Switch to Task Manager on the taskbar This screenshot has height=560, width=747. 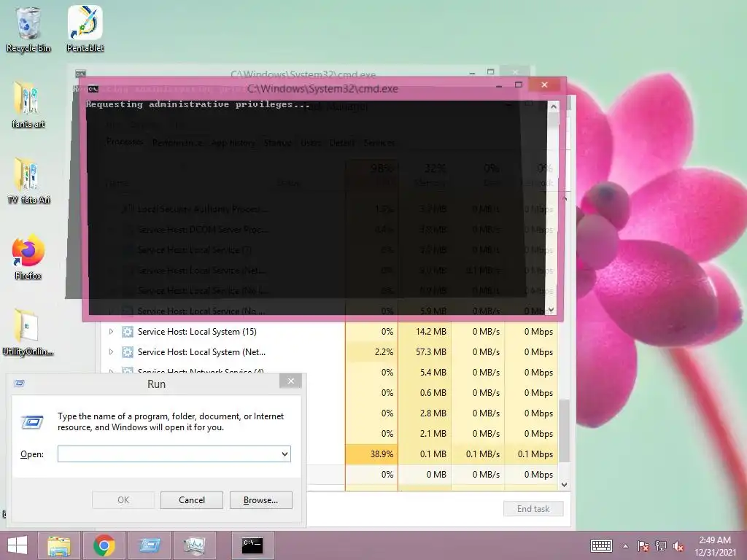(194, 545)
